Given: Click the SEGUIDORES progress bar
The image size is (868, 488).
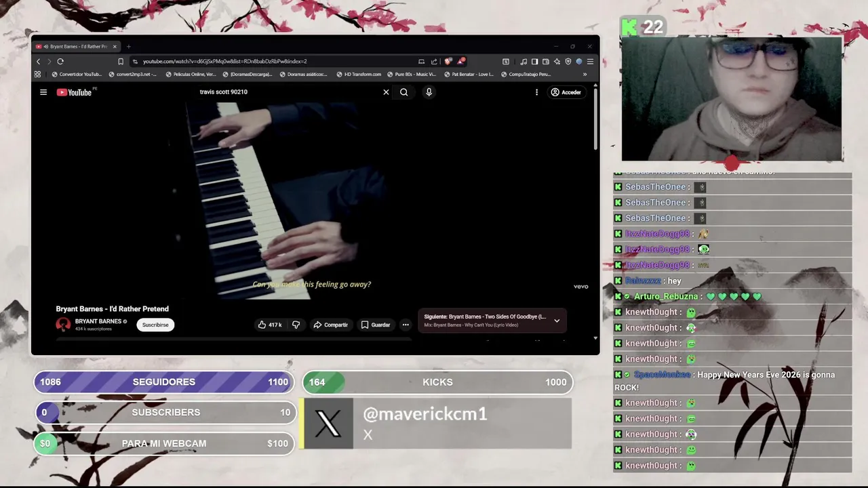Looking at the screenshot, I should pyautogui.click(x=164, y=382).
